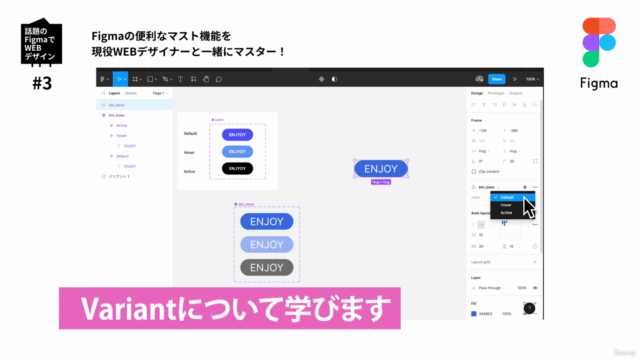This screenshot has height=360, width=640.
Task: Open vertical resizing Hug dropdown
Action: point(513,151)
